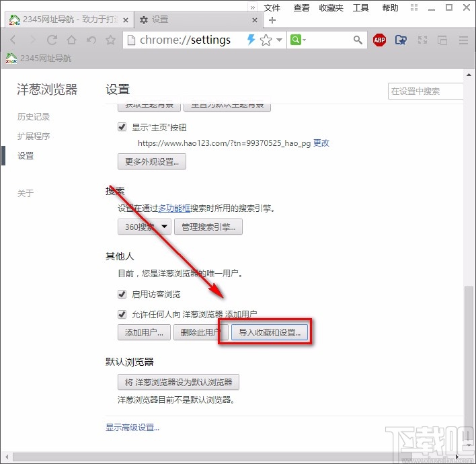This screenshot has height=464, width=476.
Task: Open the 360搜索 search engine dropdown
Action: tap(145, 227)
